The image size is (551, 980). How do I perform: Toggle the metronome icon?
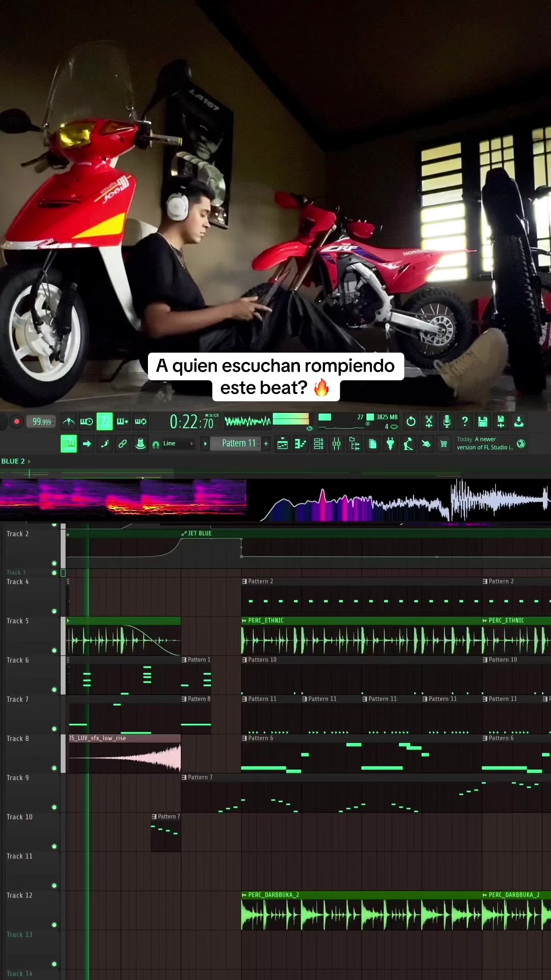(68, 422)
